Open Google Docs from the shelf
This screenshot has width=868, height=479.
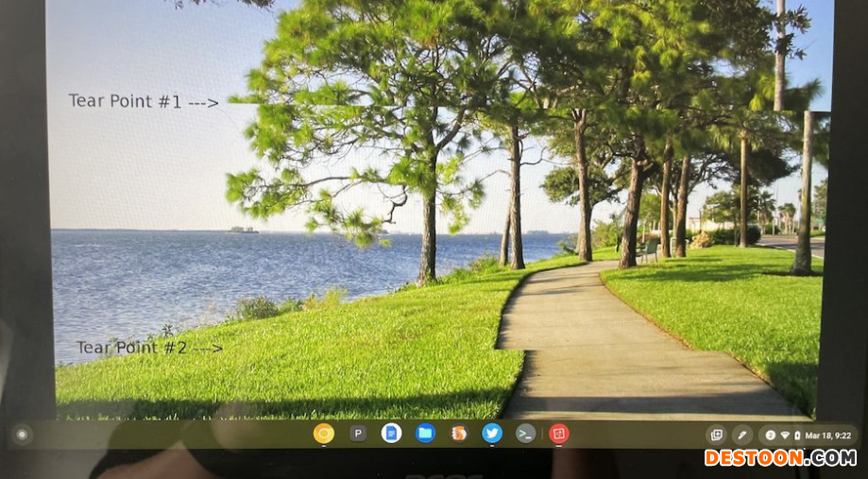coord(391,434)
